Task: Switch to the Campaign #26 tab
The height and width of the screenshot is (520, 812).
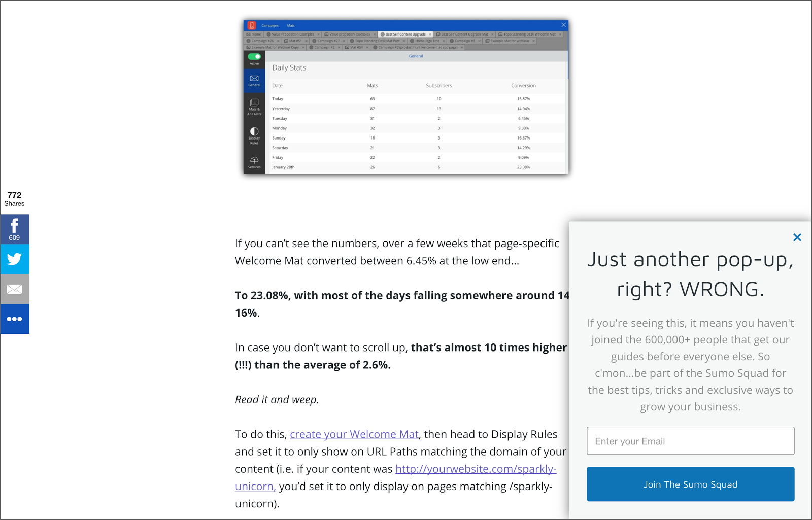Action: tap(263, 41)
